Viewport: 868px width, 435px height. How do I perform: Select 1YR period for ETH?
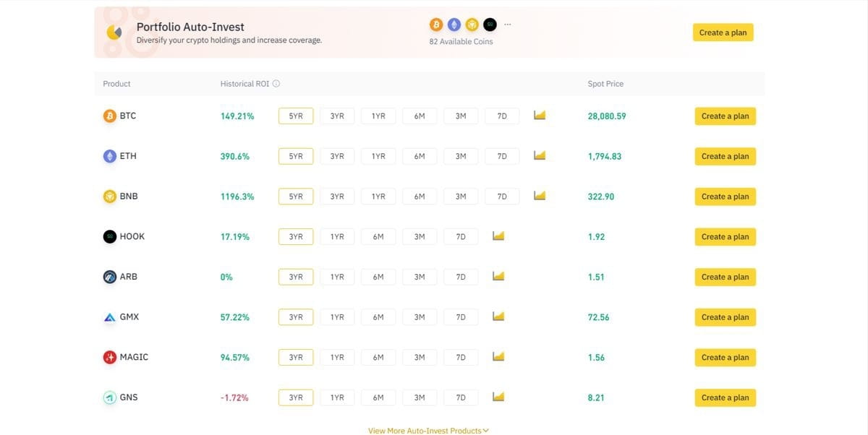click(x=378, y=156)
